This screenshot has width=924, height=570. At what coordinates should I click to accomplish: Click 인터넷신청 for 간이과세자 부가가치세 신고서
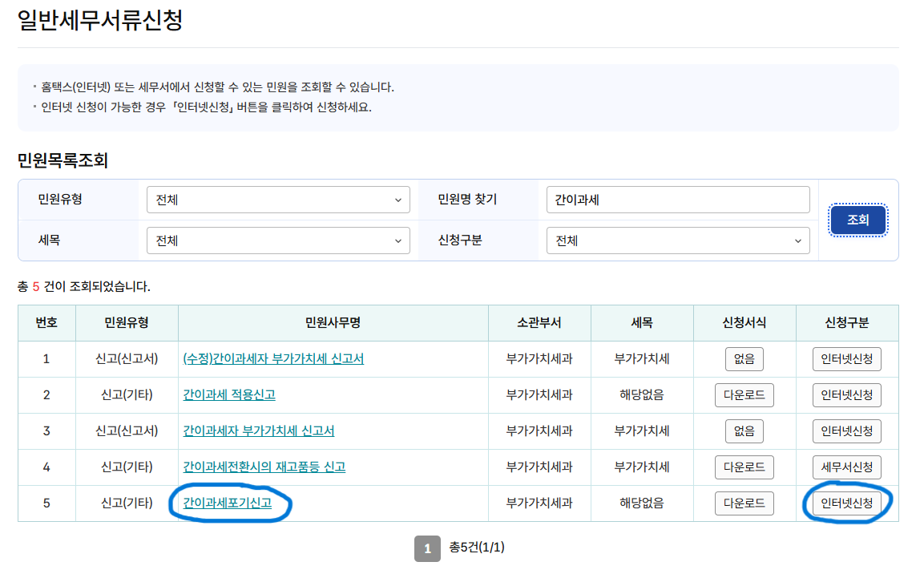pos(847,431)
